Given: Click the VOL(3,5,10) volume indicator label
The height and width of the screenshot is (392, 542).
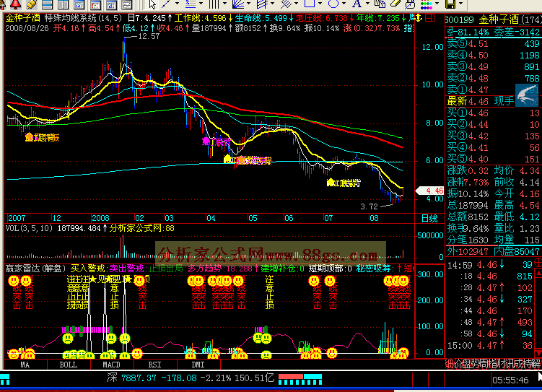Looking at the screenshot, I should [x=29, y=228].
